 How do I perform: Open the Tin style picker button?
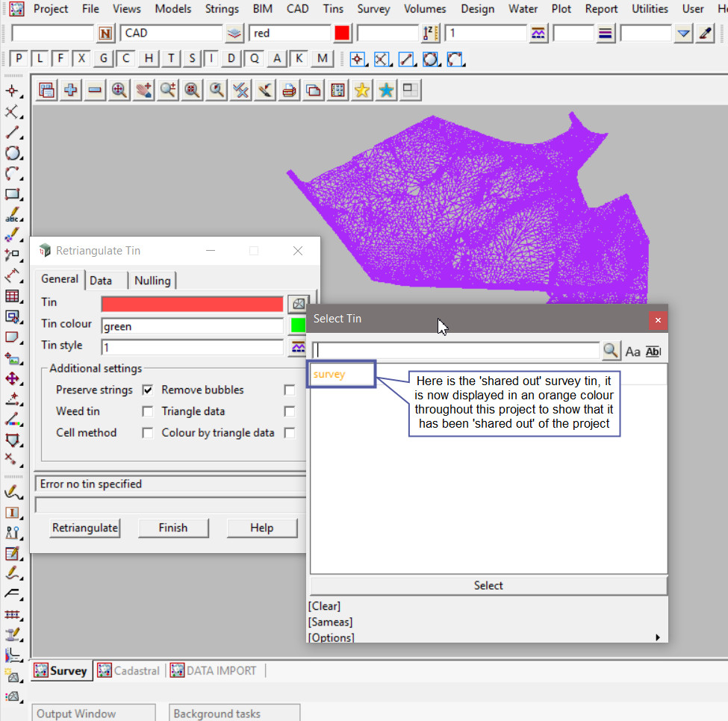point(298,346)
